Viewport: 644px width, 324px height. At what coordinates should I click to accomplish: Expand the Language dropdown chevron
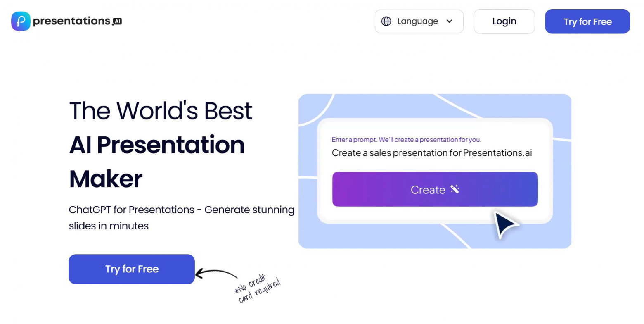tap(450, 21)
